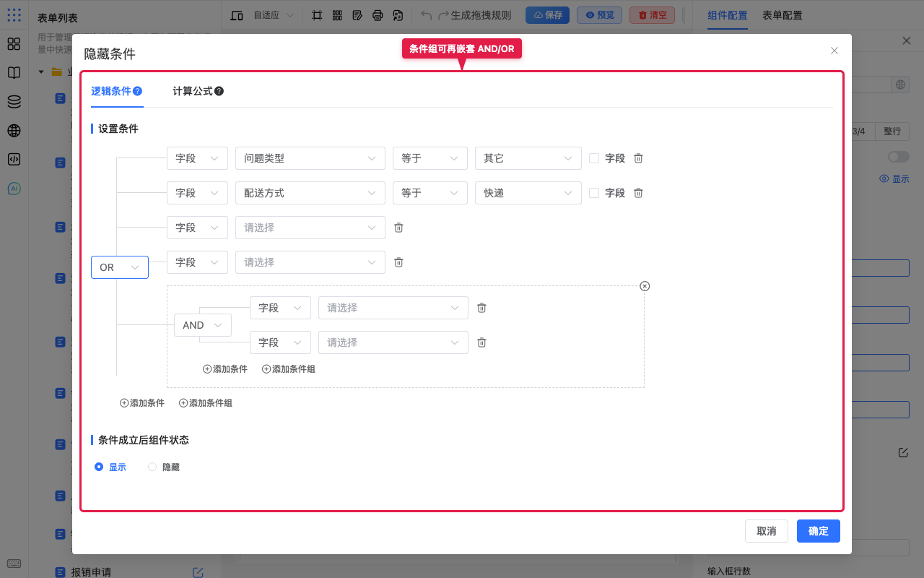Open the 组件配置 tab

click(x=728, y=15)
